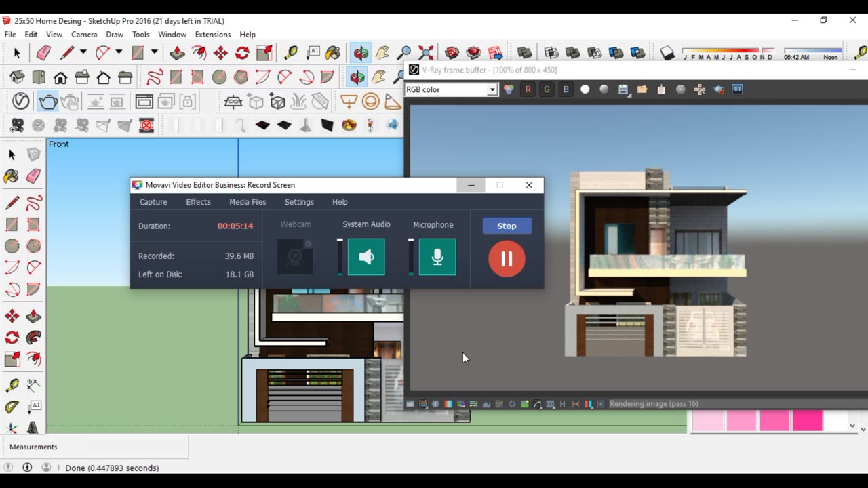Copy frame buffer to clipboard icon
Screen dimensions: 868x488
[661, 89]
